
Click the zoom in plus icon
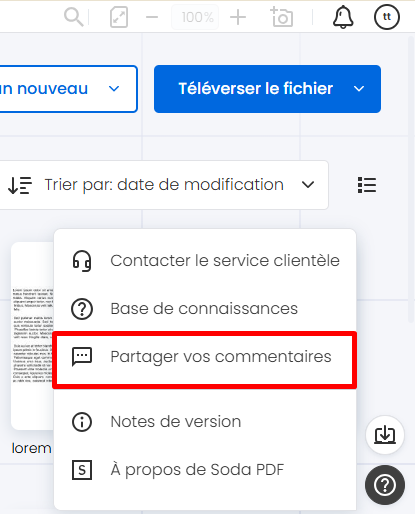(x=238, y=17)
